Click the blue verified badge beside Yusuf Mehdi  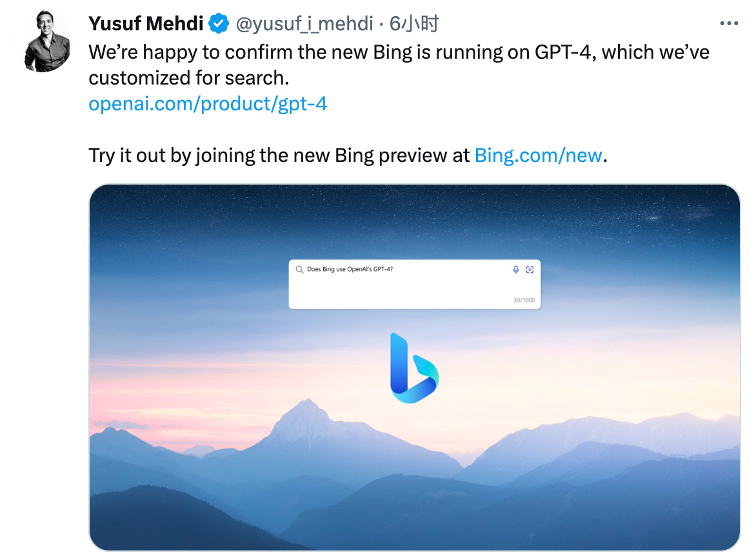[219, 24]
